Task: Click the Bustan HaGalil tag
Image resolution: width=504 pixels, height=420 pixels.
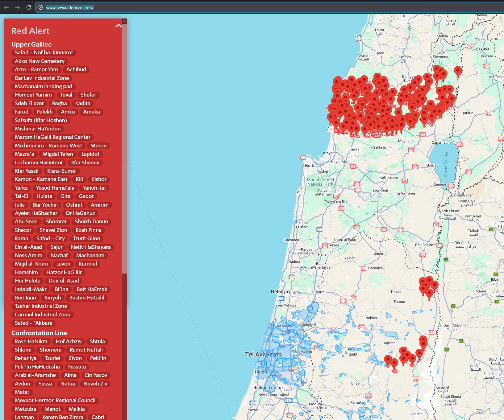Action: (87, 298)
